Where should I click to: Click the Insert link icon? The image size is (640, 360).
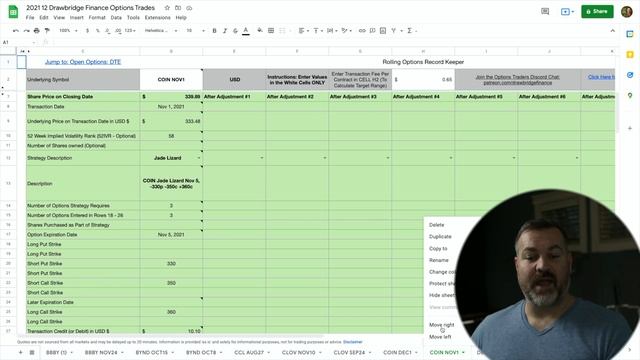[x=362, y=31]
